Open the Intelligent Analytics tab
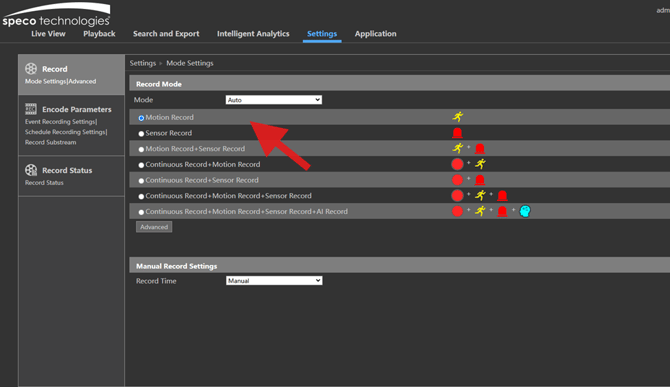Screen dimensions: 670x387 [253, 34]
